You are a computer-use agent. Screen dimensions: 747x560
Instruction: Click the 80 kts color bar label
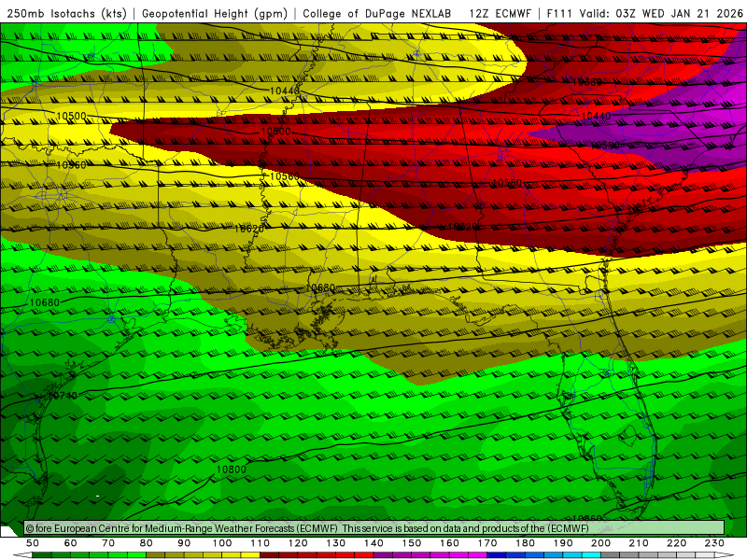[147, 543]
